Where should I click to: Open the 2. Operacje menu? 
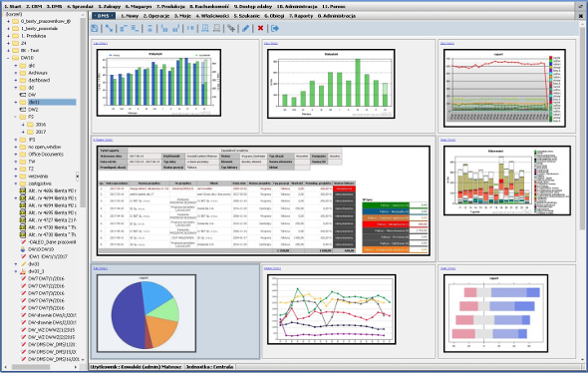pos(156,16)
